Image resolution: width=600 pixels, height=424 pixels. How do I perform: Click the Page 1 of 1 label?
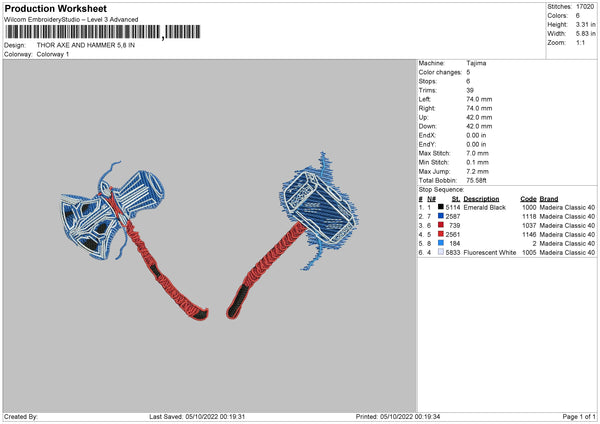click(x=579, y=417)
